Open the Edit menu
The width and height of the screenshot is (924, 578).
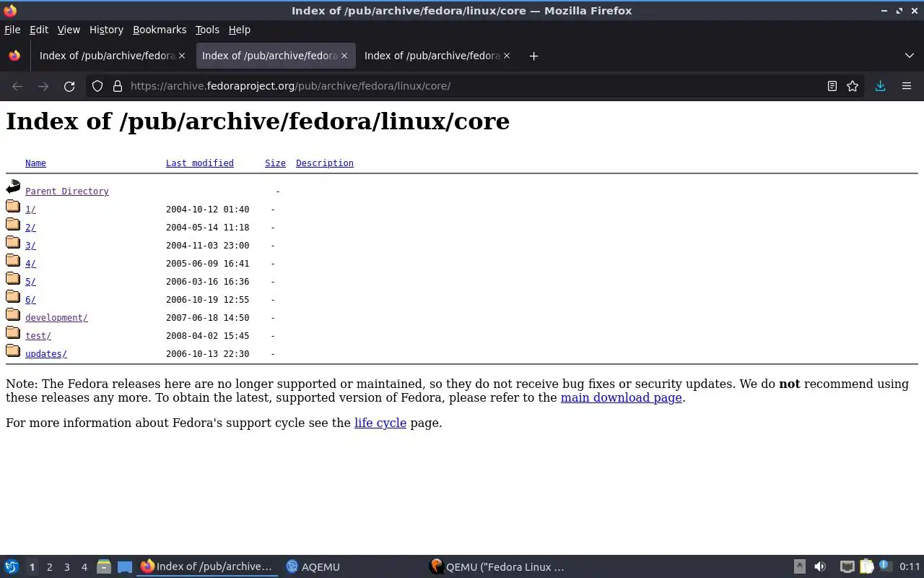click(x=39, y=30)
